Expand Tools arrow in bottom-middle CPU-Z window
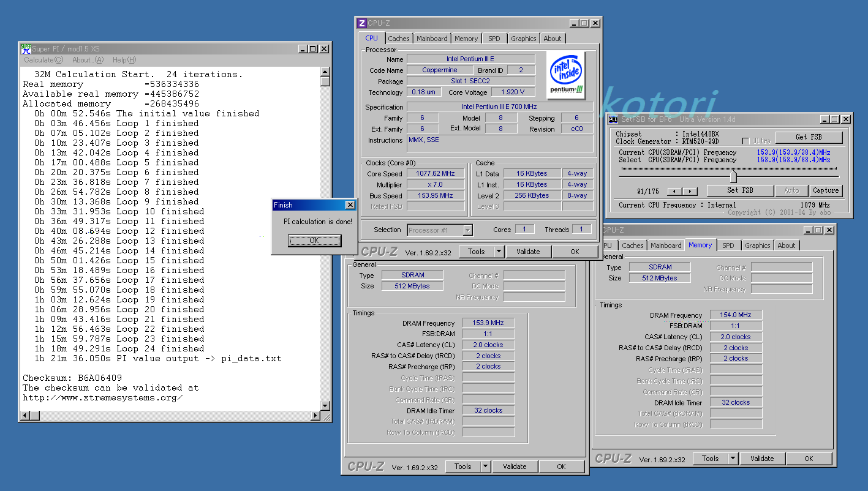Viewport: 868px width, 491px height. click(x=485, y=467)
